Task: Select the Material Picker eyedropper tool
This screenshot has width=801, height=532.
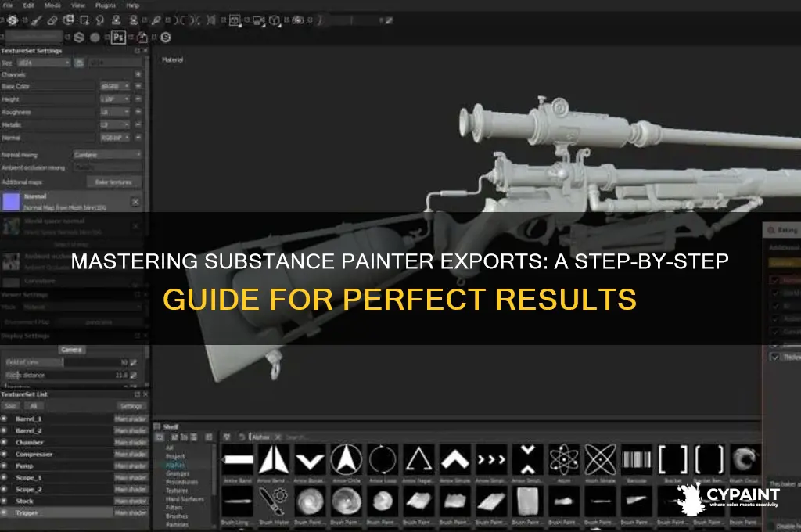Action: click(156, 20)
